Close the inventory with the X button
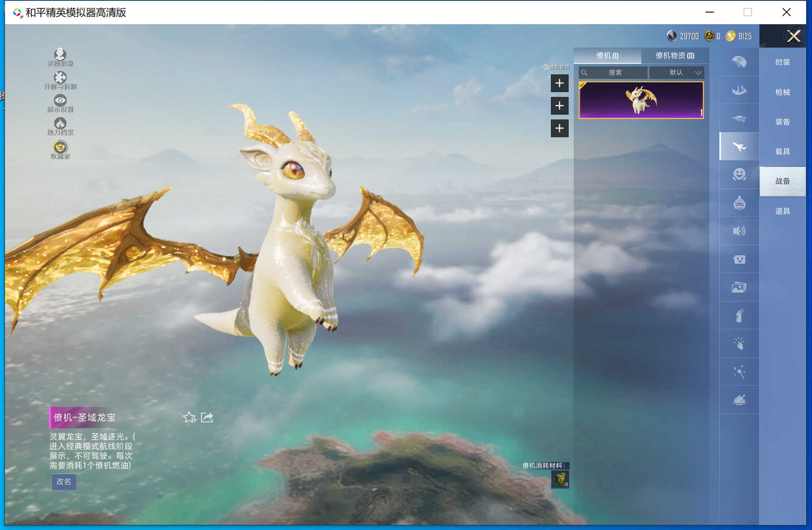 pos(793,36)
